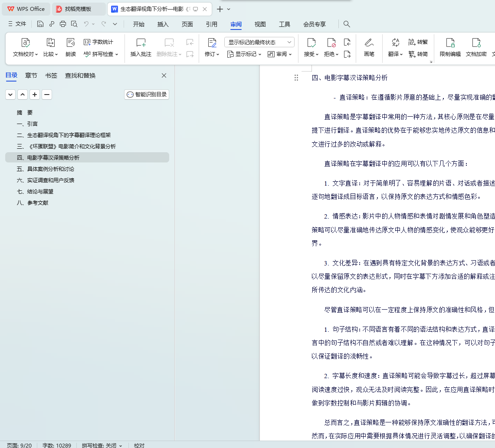Go to next comment icon

pos(190,54)
